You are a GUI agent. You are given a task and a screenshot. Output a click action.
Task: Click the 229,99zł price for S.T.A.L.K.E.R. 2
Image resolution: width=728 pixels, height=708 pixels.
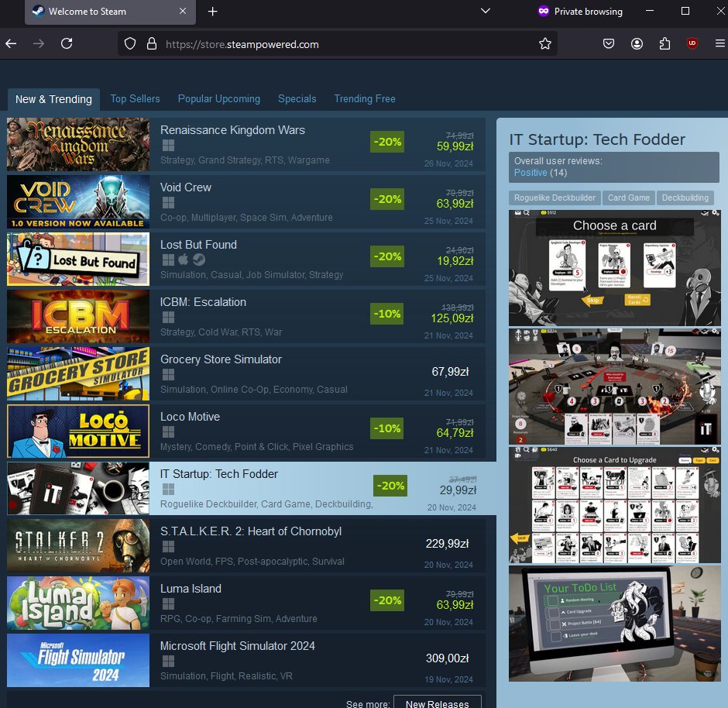click(448, 544)
